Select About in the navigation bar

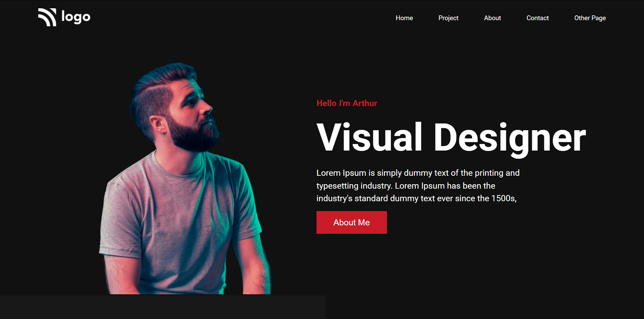[x=492, y=18]
